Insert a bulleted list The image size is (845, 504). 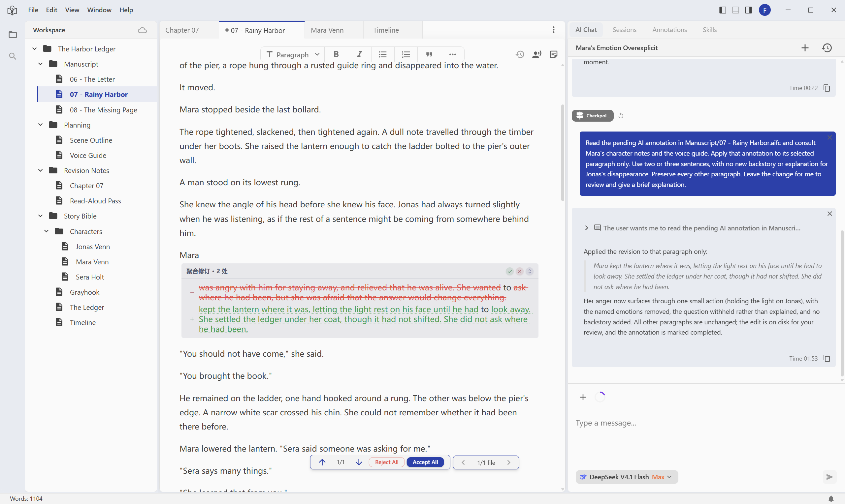click(383, 54)
